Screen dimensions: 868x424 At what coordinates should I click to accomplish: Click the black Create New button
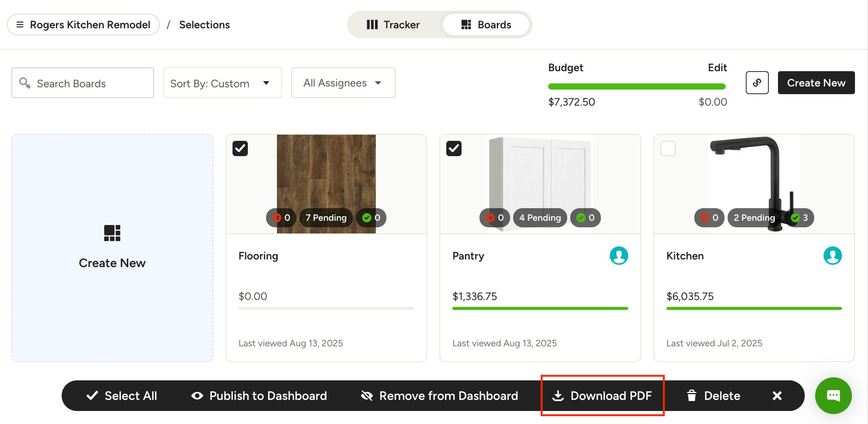coord(816,83)
